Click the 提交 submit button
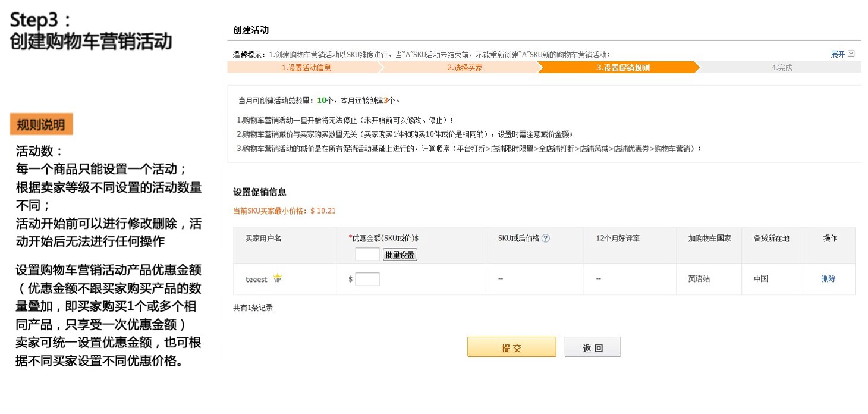868x414 pixels. [x=511, y=347]
